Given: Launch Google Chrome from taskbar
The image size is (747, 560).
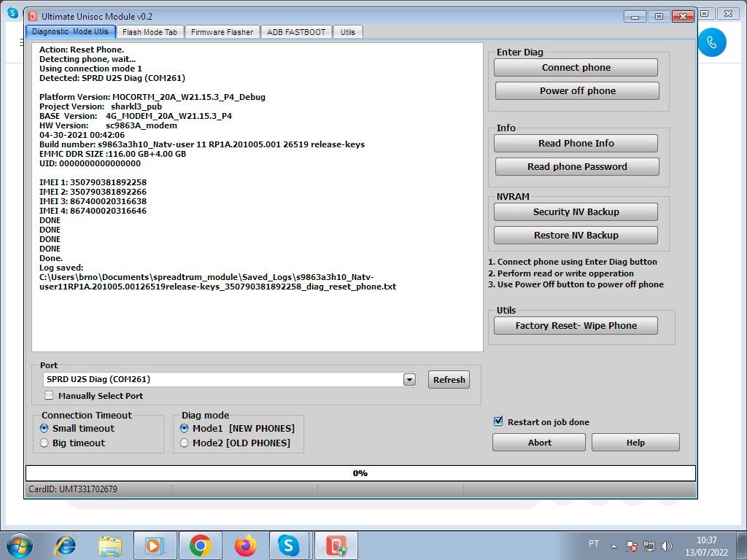Looking at the screenshot, I should 200,545.
